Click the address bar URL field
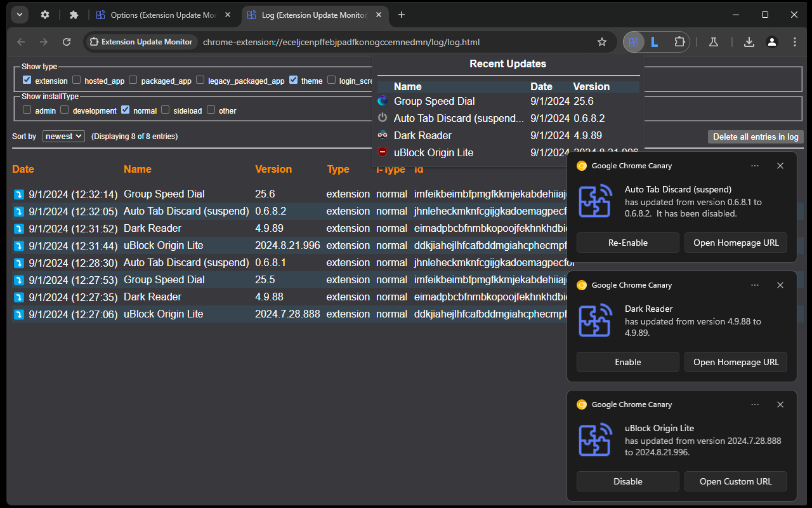The height and width of the screenshot is (508, 812). point(341,42)
